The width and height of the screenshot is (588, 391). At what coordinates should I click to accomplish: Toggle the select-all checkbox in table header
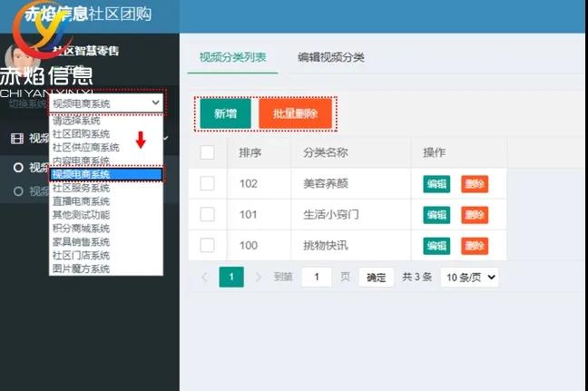pyautogui.click(x=207, y=152)
